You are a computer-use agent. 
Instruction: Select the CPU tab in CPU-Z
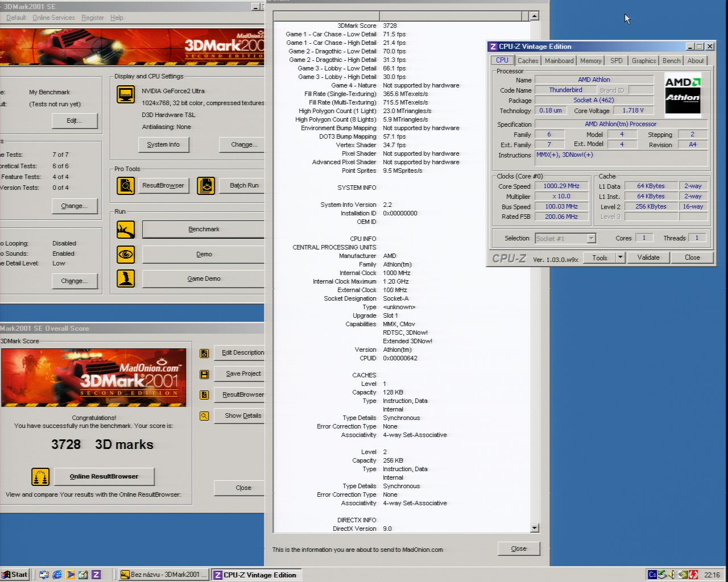(x=502, y=60)
